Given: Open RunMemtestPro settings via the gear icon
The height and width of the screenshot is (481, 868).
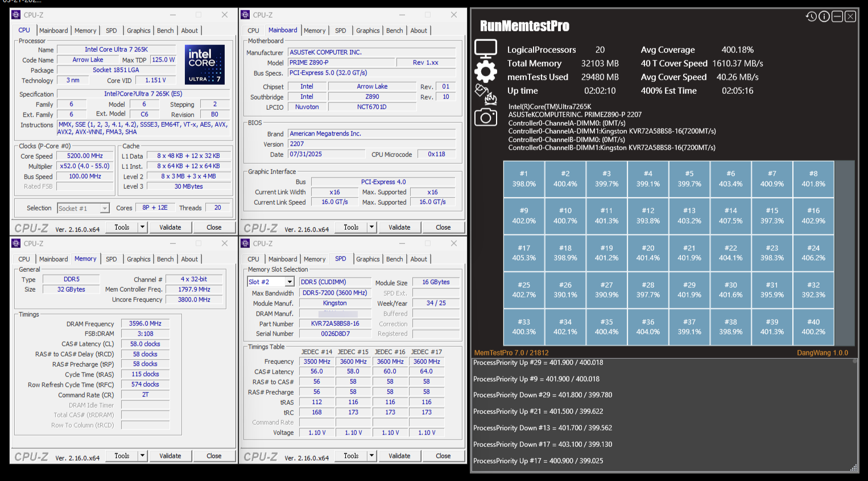Looking at the screenshot, I should coord(486,71).
